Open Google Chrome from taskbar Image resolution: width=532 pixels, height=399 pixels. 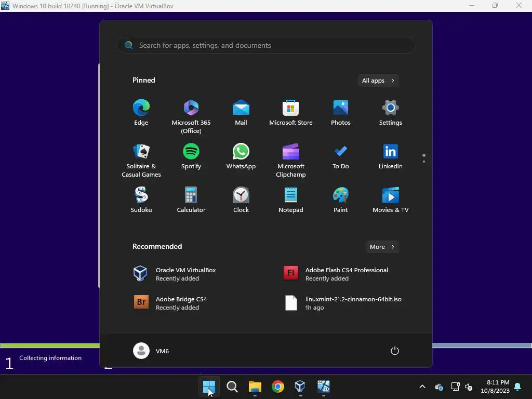pyautogui.click(x=278, y=387)
